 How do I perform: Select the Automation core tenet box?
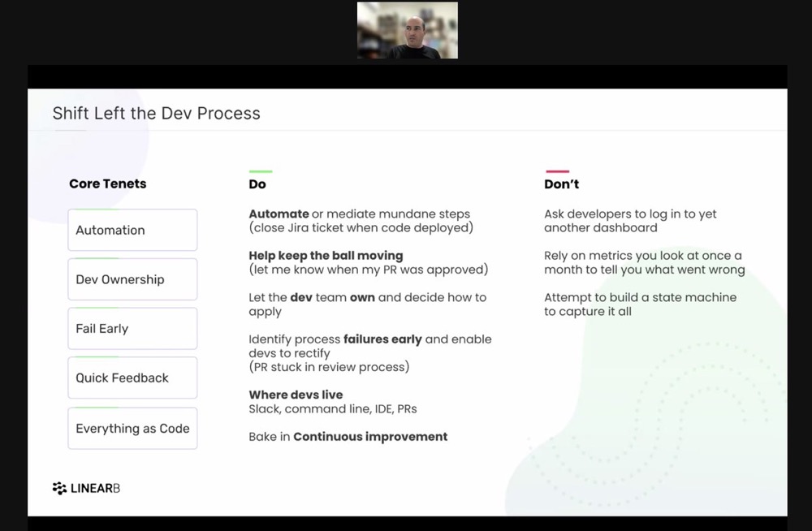pos(132,230)
